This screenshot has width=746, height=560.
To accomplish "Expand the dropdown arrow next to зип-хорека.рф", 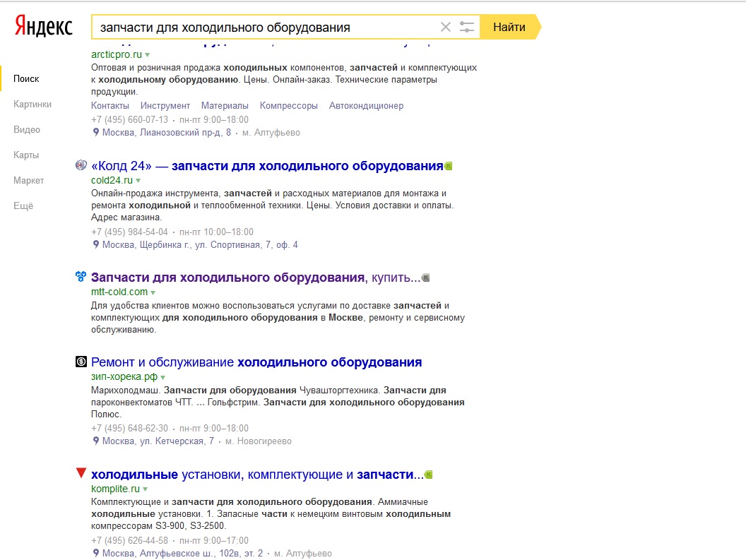I will pyautogui.click(x=162, y=377).
